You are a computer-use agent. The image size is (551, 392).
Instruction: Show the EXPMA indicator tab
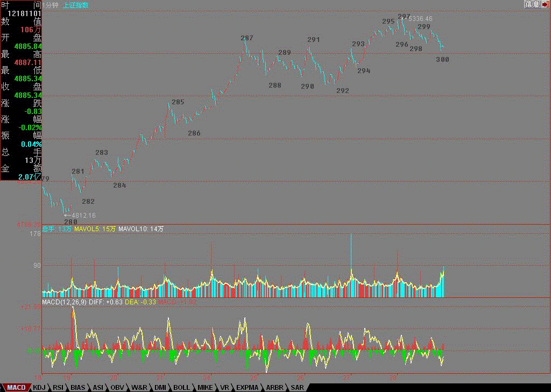click(x=248, y=387)
